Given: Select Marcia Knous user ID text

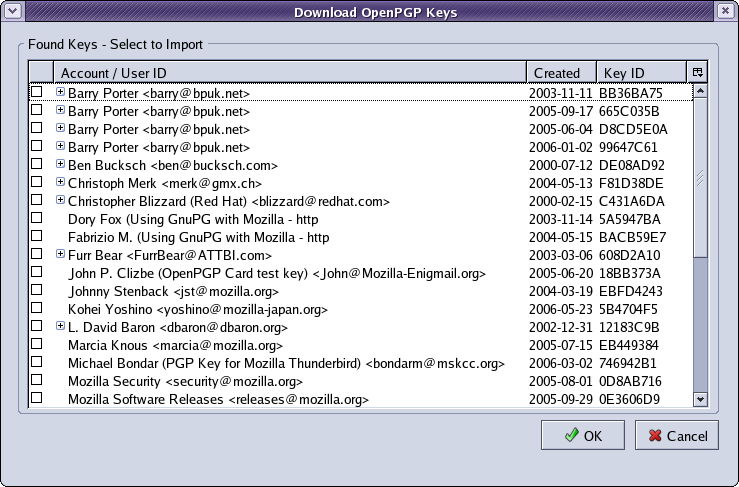Looking at the screenshot, I should [175, 346].
